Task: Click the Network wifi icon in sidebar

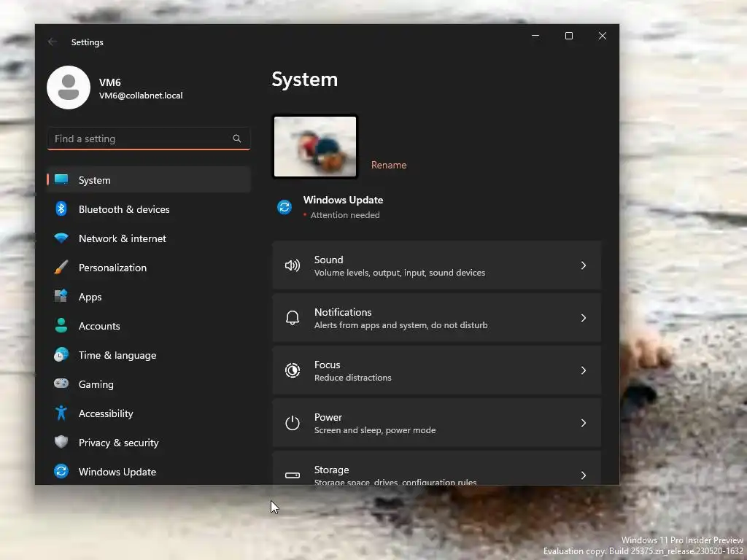Action: tap(61, 238)
